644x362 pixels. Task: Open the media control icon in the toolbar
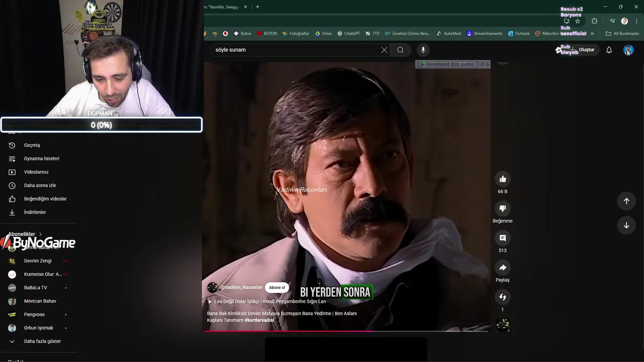pos(612,21)
